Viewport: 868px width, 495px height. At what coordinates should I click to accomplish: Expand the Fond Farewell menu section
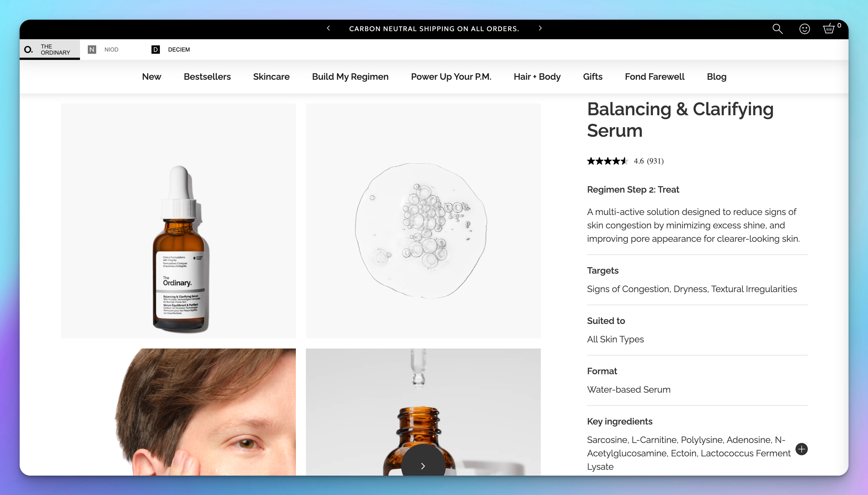pyautogui.click(x=655, y=76)
